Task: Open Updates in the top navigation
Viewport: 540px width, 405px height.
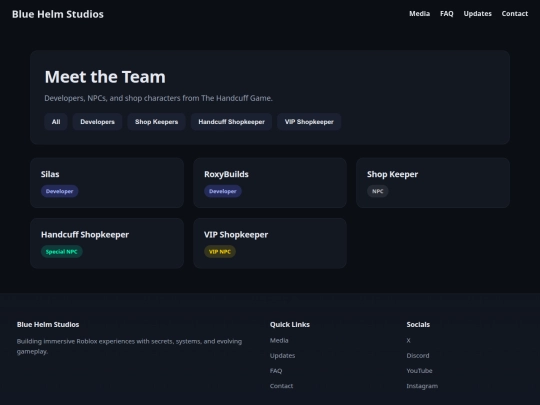Action: click(477, 14)
